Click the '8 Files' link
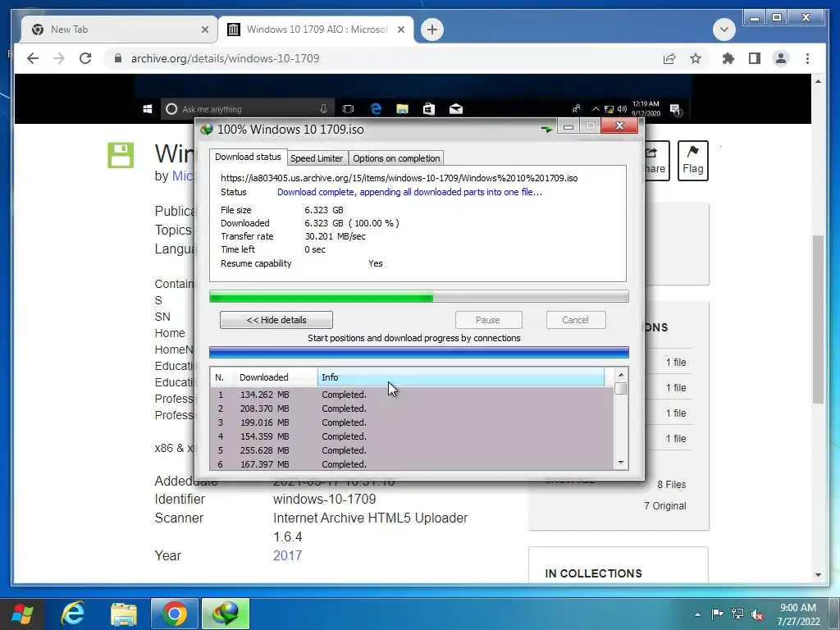The width and height of the screenshot is (840, 630). tap(671, 484)
